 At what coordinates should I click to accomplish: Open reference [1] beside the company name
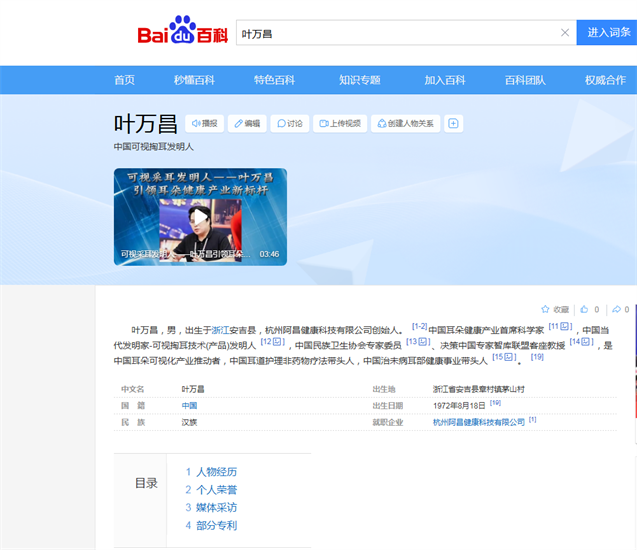(x=533, y=420)
